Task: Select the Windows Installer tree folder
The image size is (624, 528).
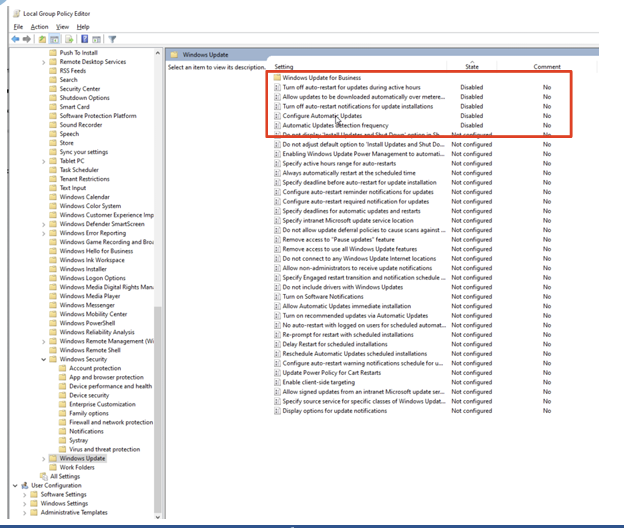Action: 83,269
